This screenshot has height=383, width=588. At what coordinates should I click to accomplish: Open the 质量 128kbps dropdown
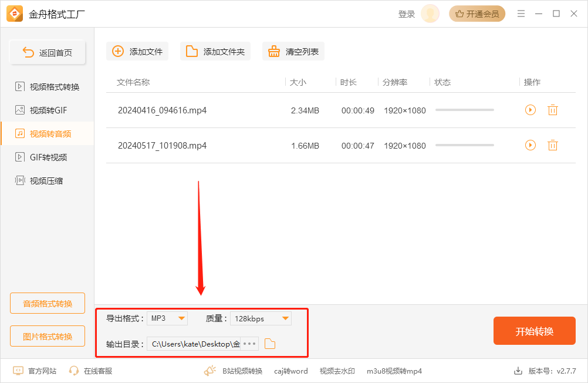point(261,318)
